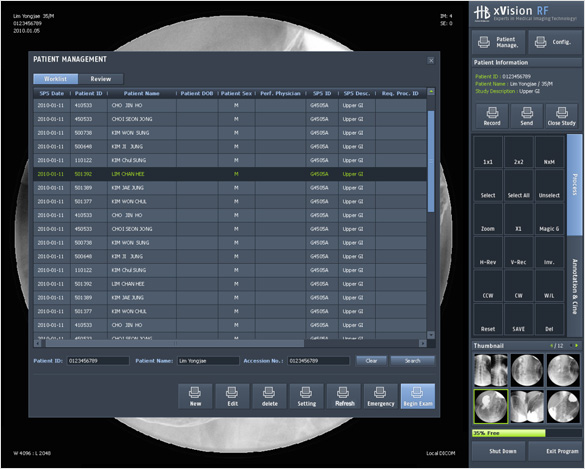
Task: Start exam with Begin Exam
Action: [417, 396]
